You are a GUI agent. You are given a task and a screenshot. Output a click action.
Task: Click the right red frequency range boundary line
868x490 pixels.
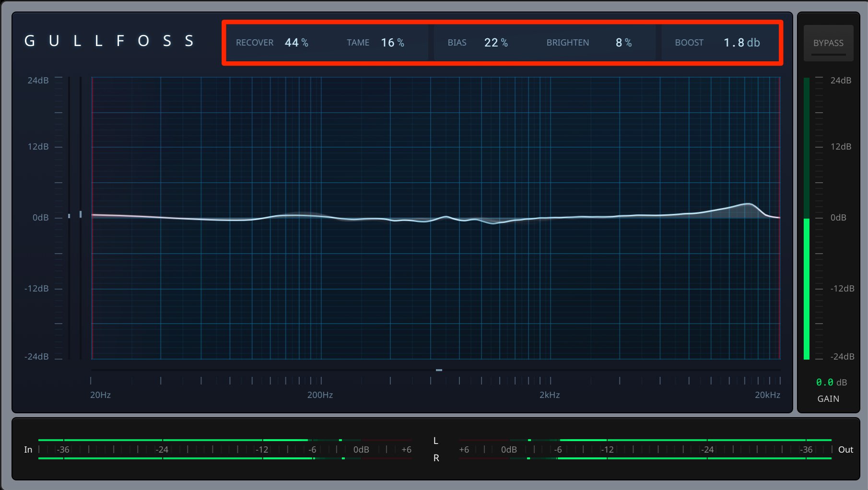point(780,218)
